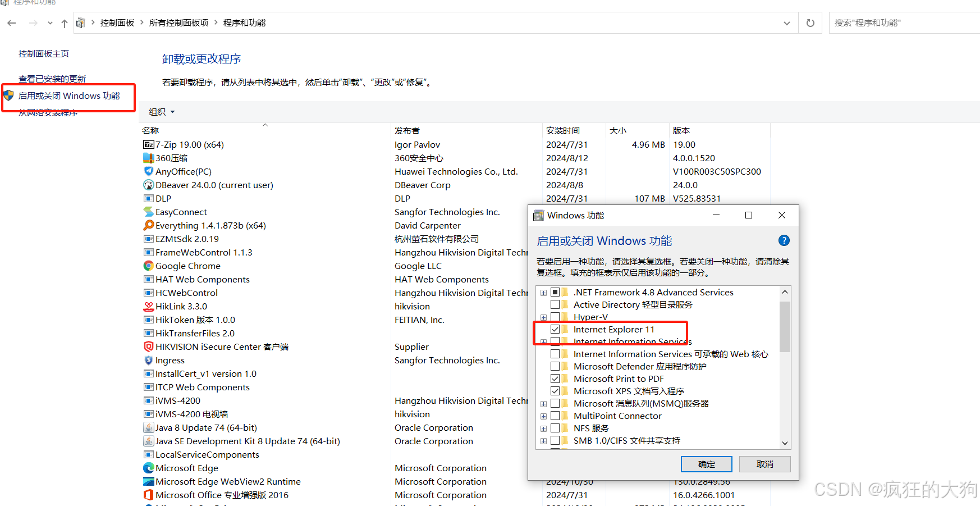Check Internet Information Services 可承载的 Web 核心
The image size is (980, 506).
point(555,354)
